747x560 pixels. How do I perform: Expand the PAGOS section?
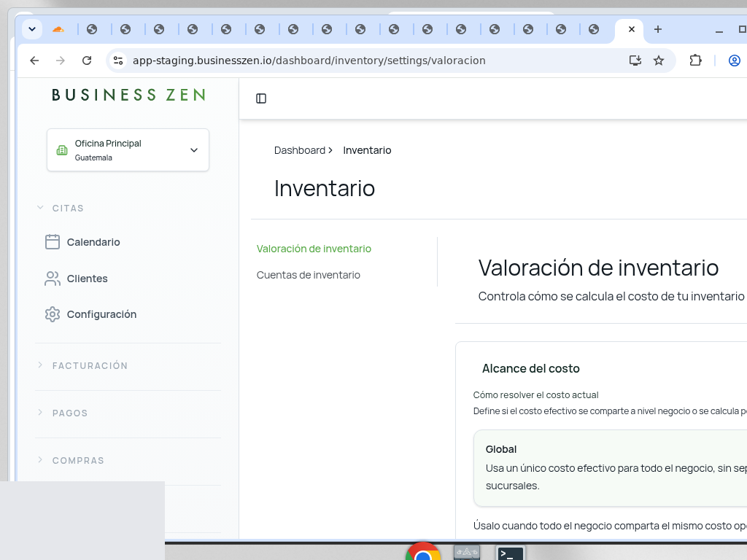(62, 413)
